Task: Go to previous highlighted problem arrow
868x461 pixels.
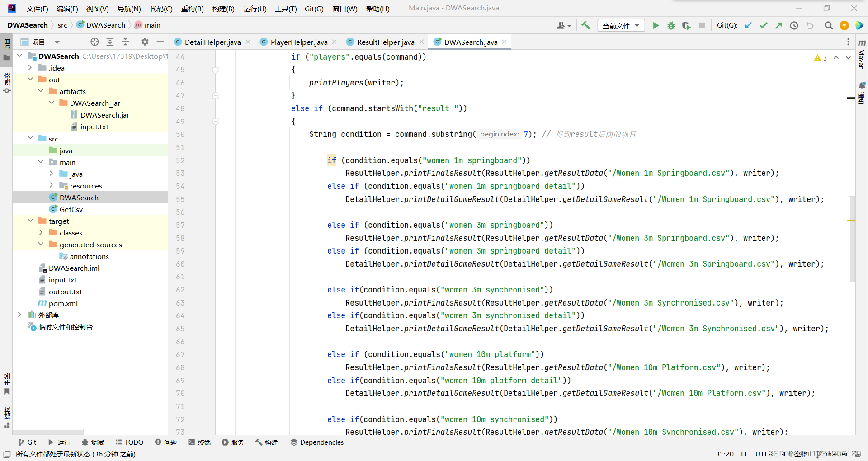Action: point(836,57)
